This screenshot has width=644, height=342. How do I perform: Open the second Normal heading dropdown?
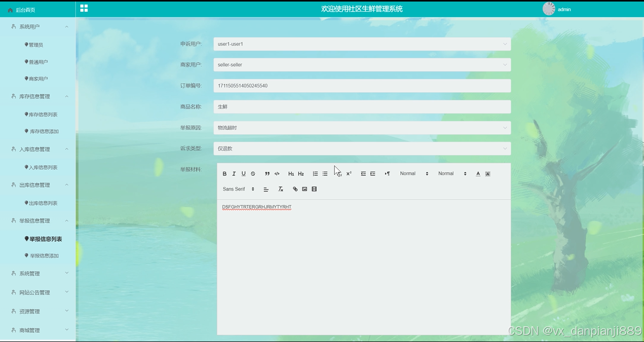tap(452, 174)
